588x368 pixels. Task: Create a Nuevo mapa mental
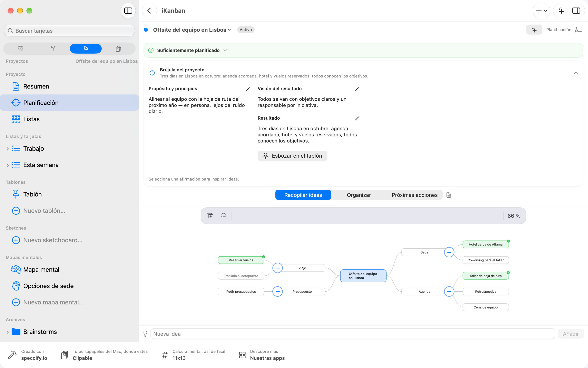click(69, 302)
